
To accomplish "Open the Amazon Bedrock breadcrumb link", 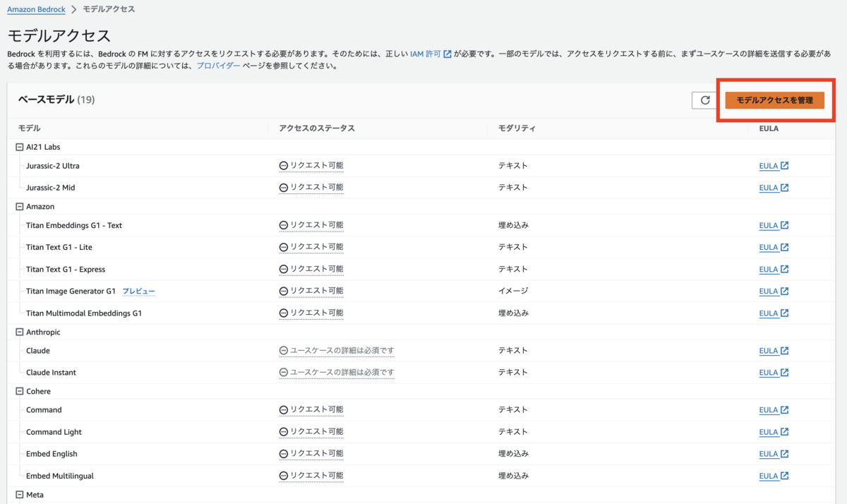I will (36, 10).
